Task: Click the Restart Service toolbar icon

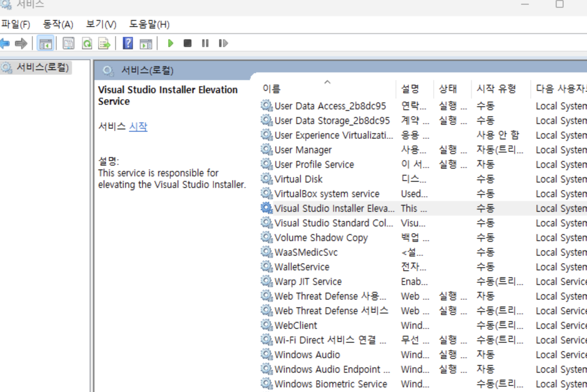Action: (223, 43)
